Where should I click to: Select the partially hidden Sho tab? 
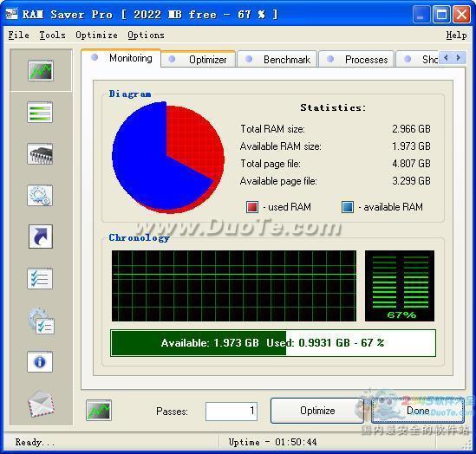(417, 60)
